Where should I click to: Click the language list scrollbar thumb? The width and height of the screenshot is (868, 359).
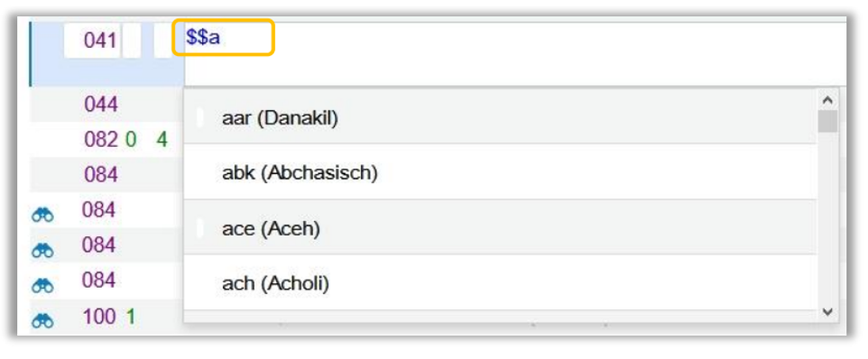[827, 121]
